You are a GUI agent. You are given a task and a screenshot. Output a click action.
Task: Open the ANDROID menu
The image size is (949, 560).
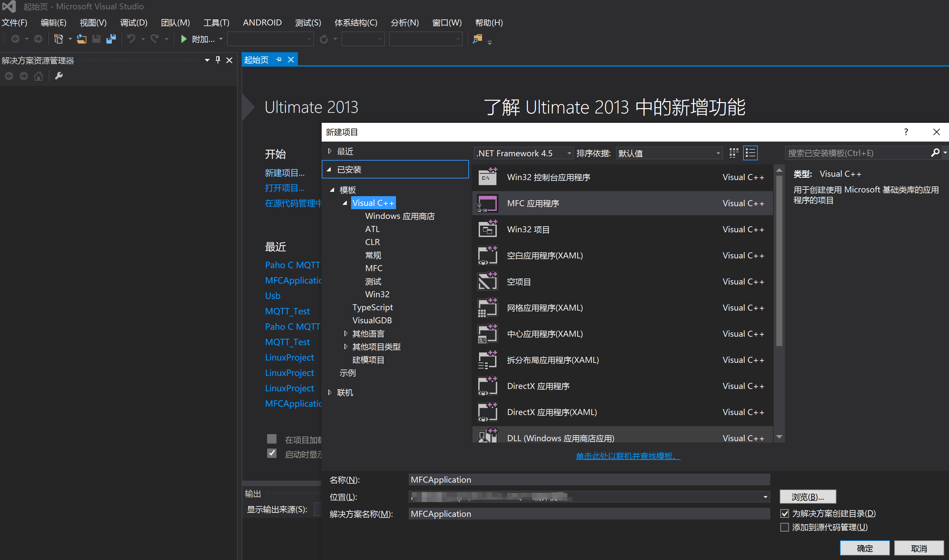tap(262, 22)
